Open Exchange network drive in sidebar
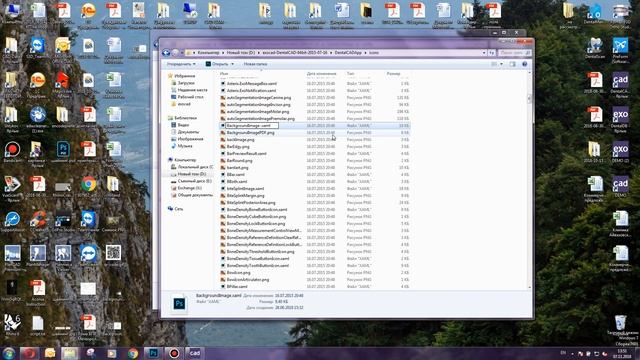Screen dimensions: 640x360 point(189,188)
